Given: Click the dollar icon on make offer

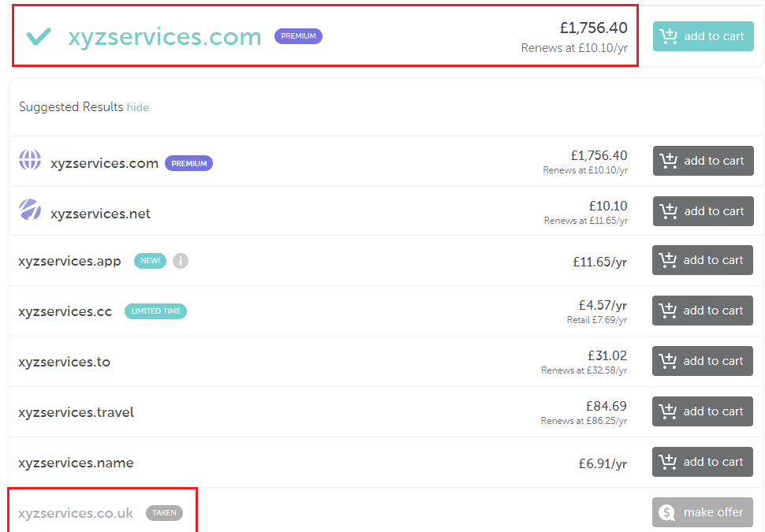Looking at the screenshot, I should pos(666,512).
